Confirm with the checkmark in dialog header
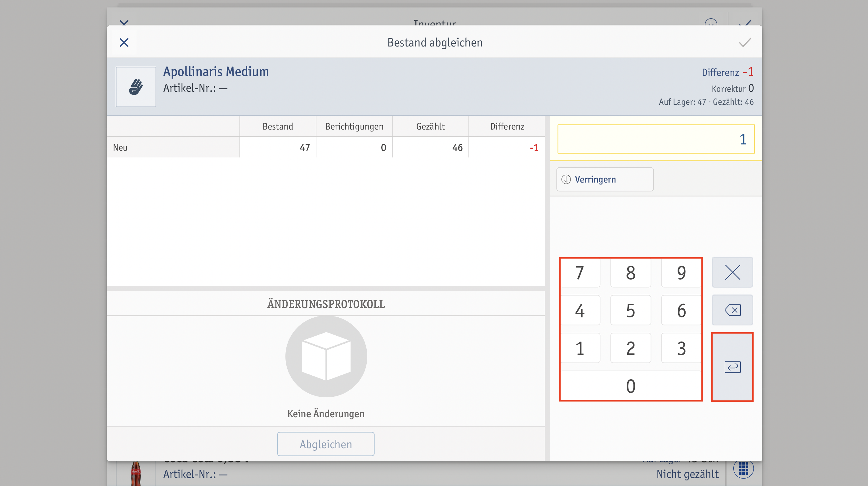 (x=745, y=42)
